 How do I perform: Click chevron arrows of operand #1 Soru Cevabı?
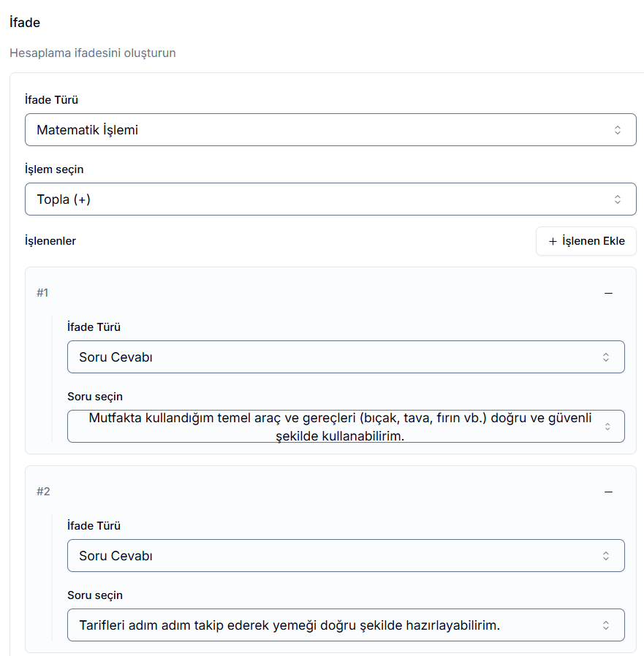point(606,357)
